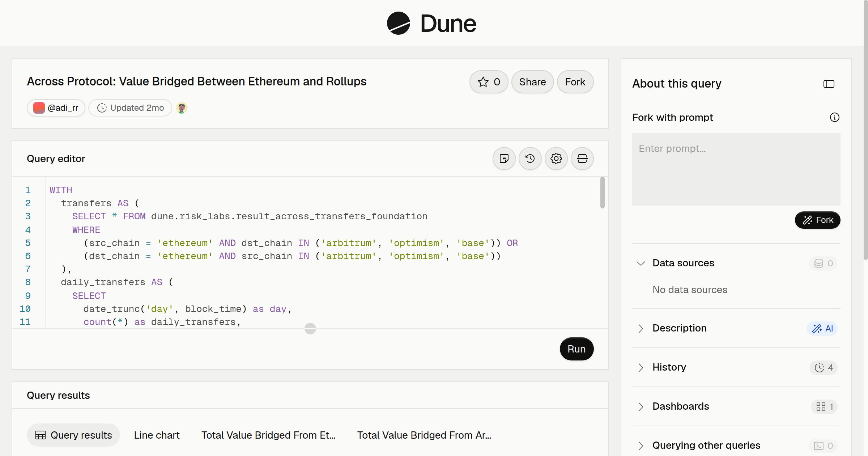Click the editor resize handle circle
Screen dimensions: 868x456
point(310,329)
